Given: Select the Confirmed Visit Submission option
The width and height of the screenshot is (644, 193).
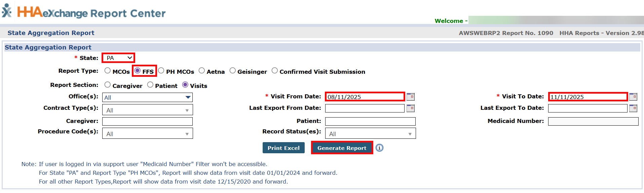Looking at the screenshot, I should click(275, 71).
